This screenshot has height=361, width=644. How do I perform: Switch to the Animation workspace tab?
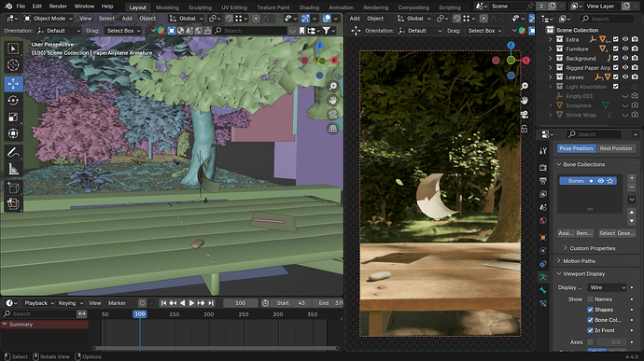coord(341,7)
